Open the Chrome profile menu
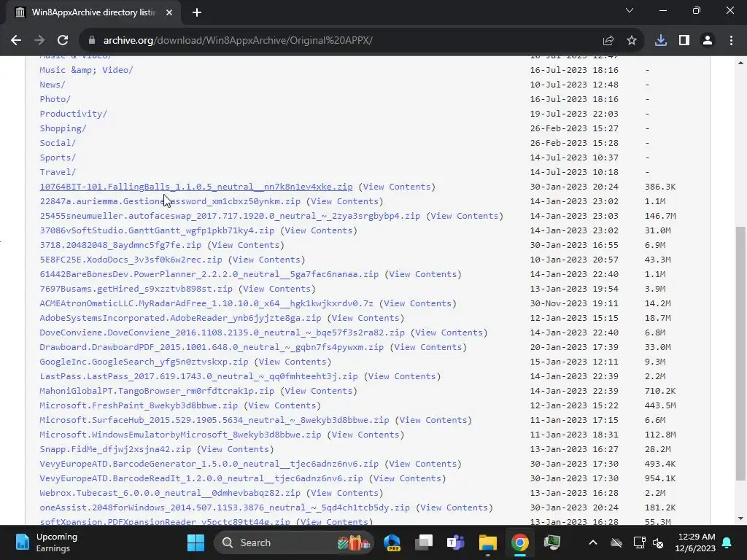The image size is (747, 560). (708, 41)
